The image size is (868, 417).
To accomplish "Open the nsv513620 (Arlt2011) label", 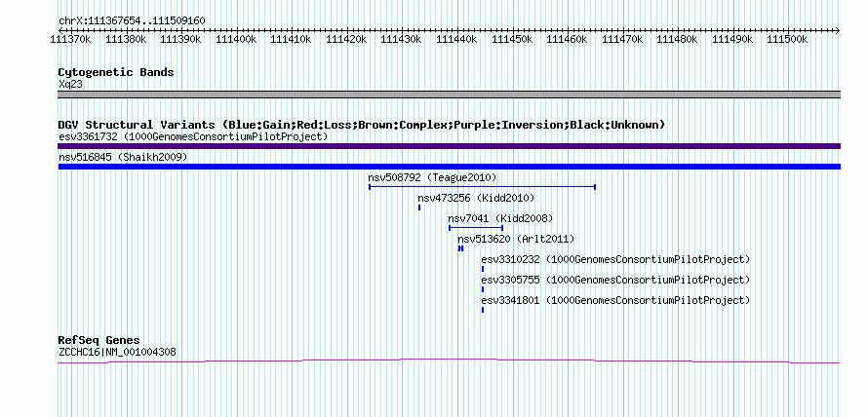I will coord(516,239).
